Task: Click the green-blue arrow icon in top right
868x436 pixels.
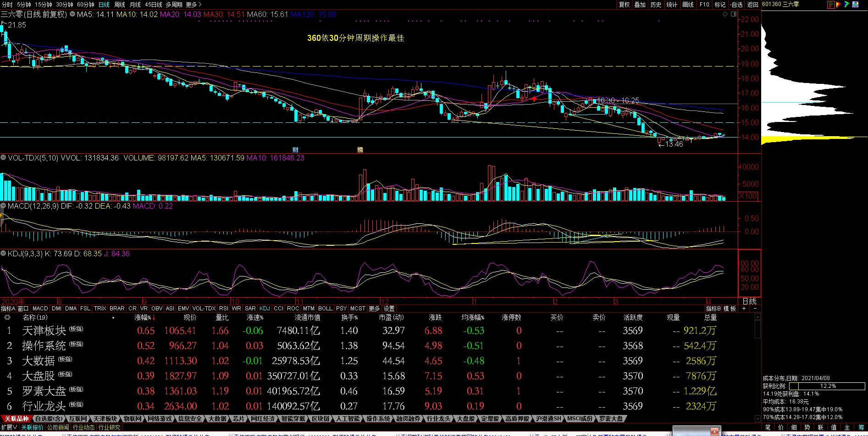Action: pyautogui.click(x=847, y=5)
